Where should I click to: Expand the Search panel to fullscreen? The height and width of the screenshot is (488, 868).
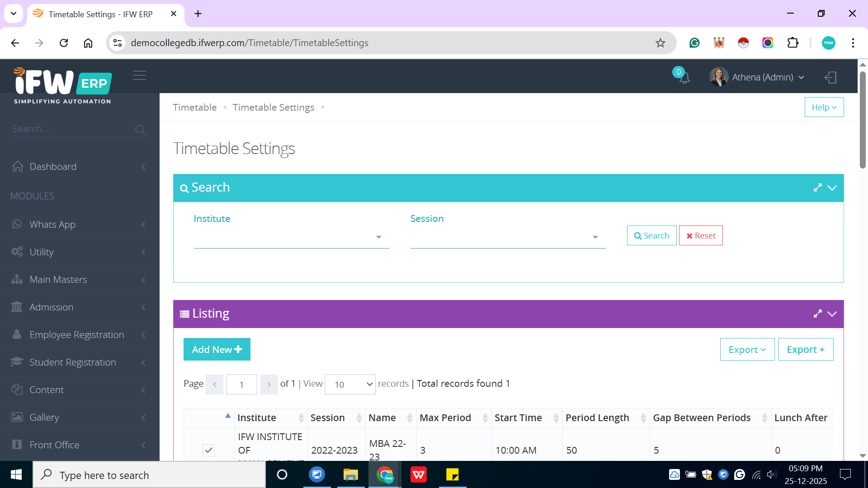click(817, 188)
